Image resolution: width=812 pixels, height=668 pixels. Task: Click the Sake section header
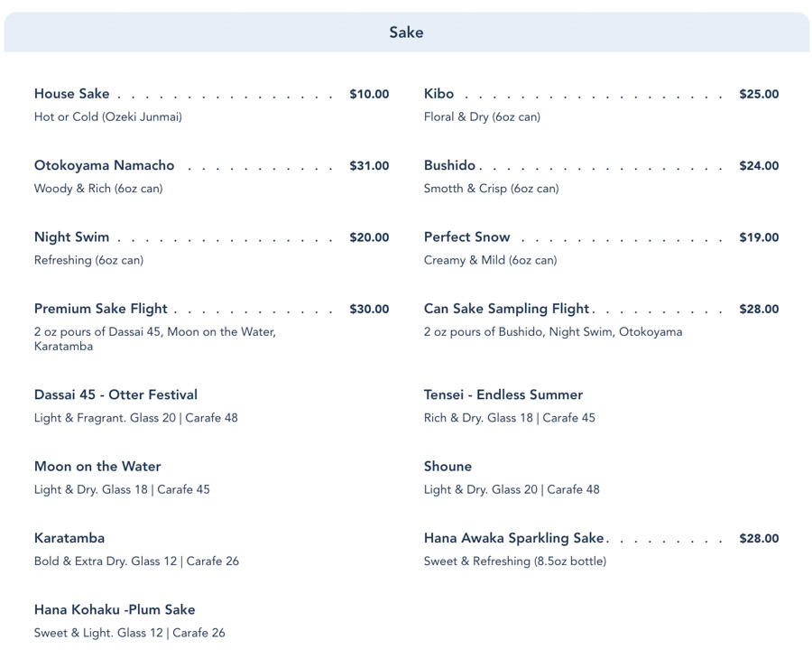[x=406, y=32]
